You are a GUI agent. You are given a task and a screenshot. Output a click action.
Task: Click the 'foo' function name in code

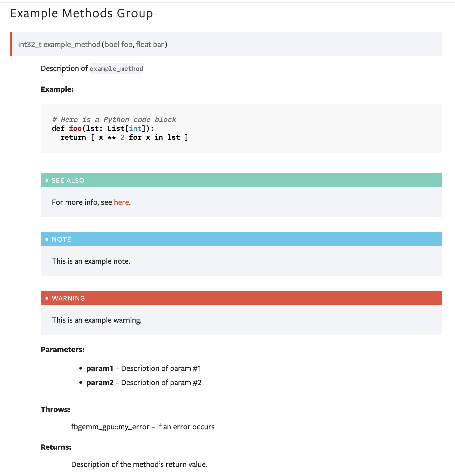75,128
